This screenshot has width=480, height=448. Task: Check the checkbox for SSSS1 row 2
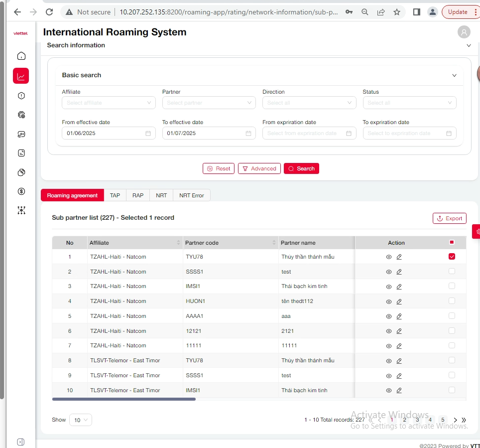click(452, 272)
